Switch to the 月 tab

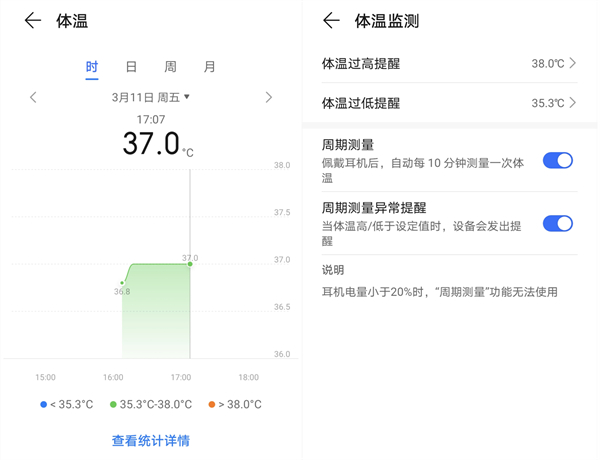click(209, 67)
